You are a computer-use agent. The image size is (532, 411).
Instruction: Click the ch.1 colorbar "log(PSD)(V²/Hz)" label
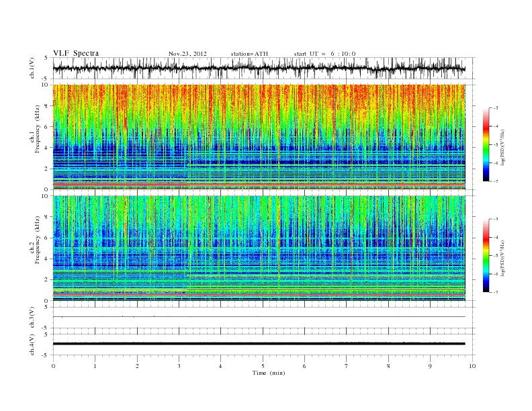502,148
